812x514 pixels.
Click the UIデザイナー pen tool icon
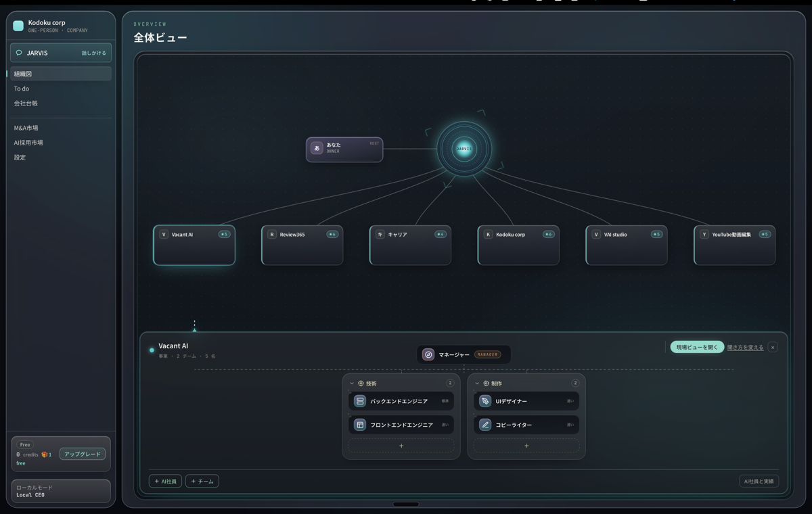(x=485, y=401)
